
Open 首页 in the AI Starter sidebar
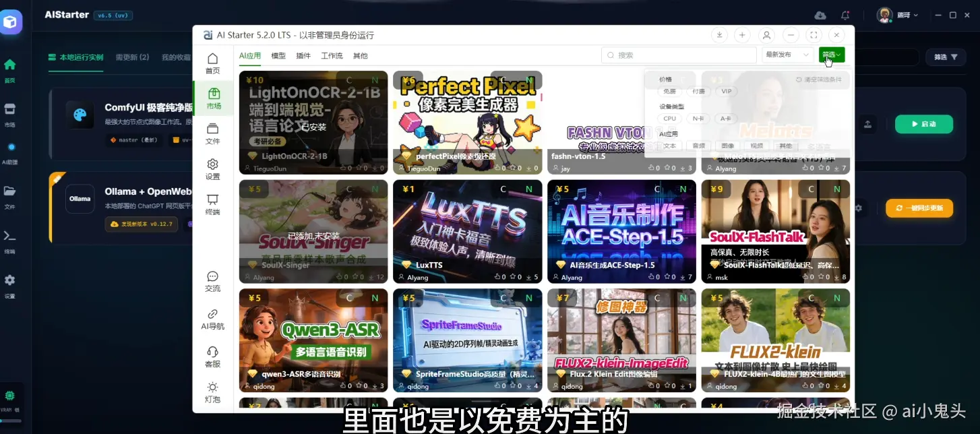pos(212,63)
